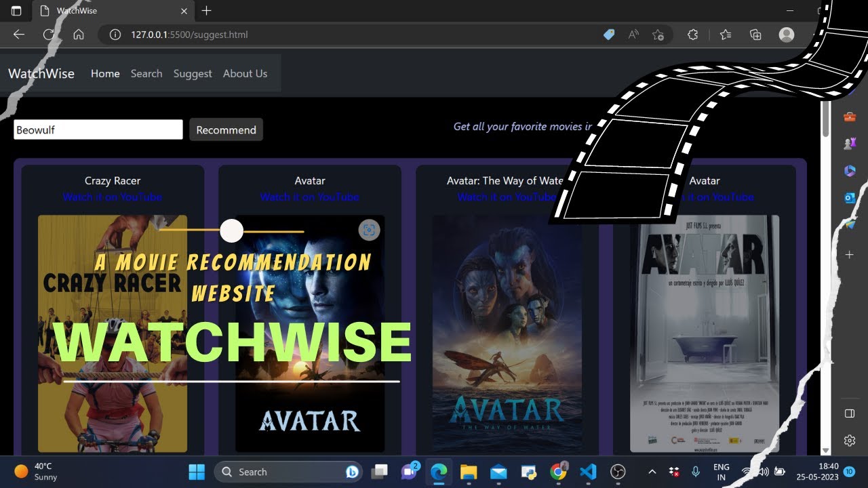868x488 pixels.
Task: Click the movie name input containing Beowulf
Action: click(98, 129)
